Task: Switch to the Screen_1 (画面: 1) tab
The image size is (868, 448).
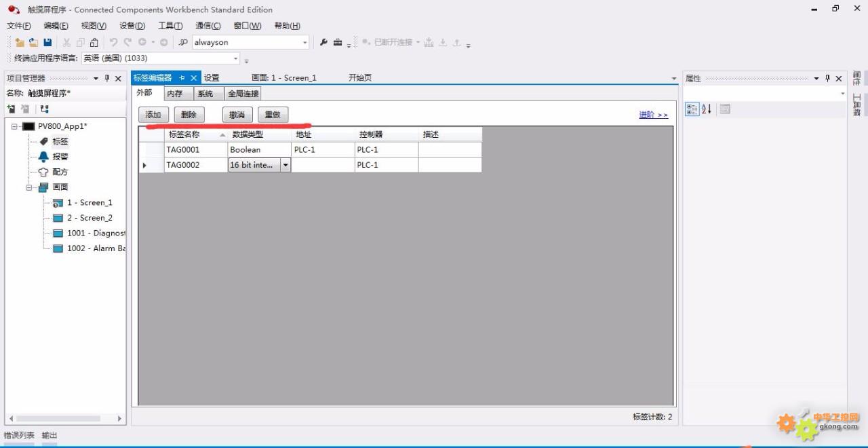Action: click(x=284, y=78)
